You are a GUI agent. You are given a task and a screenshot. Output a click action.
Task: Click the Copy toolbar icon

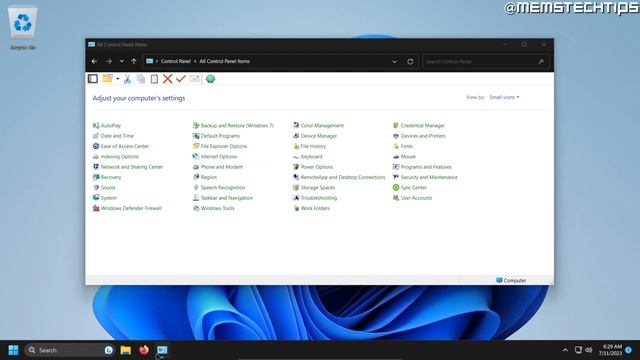coord(141,79)
